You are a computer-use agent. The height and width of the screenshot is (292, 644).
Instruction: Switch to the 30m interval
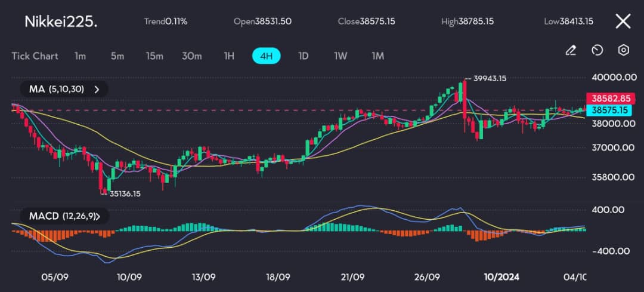pyautogui.click(x=191, y=56)
